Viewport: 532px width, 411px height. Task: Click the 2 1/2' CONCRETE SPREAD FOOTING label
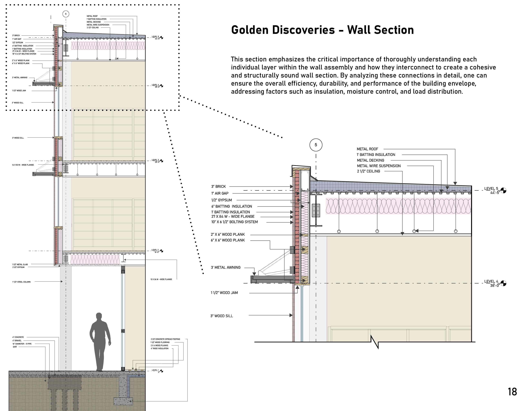point(165,339)
